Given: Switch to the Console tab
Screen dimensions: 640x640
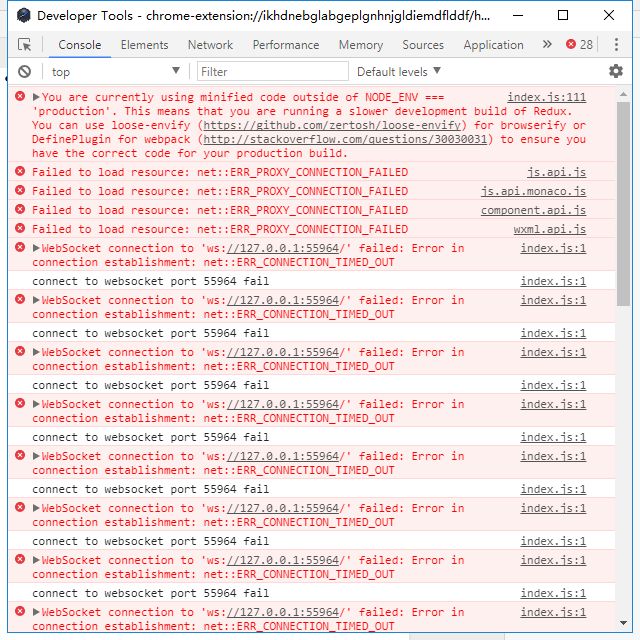Looking at the screenshot, I should (80, 44).
